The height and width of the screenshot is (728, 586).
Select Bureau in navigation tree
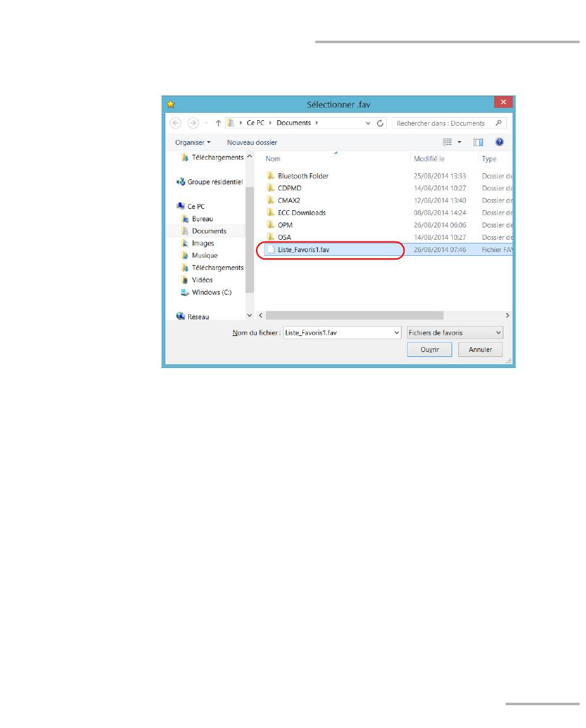click(x=202, y=219)
